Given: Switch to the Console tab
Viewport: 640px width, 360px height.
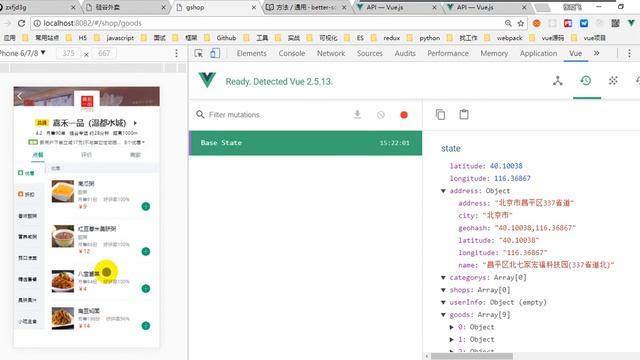Looking at the screenshot, I should [x=291, y=53].
